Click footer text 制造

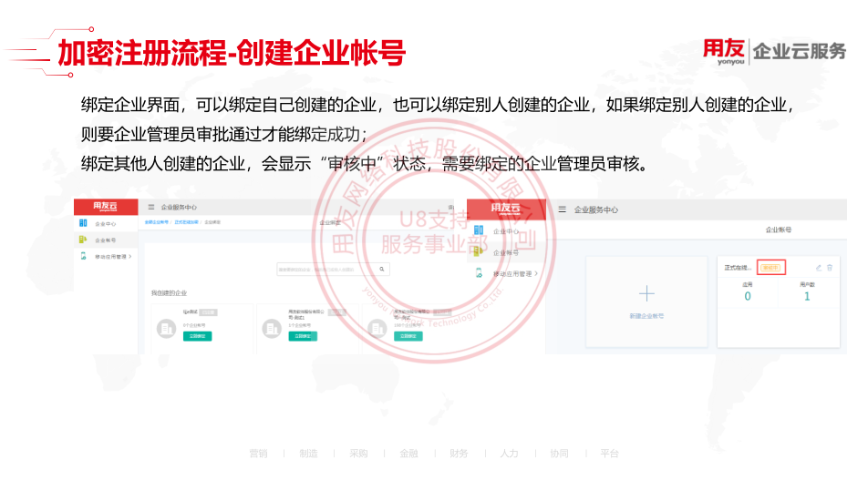click(x=309, y=454)
